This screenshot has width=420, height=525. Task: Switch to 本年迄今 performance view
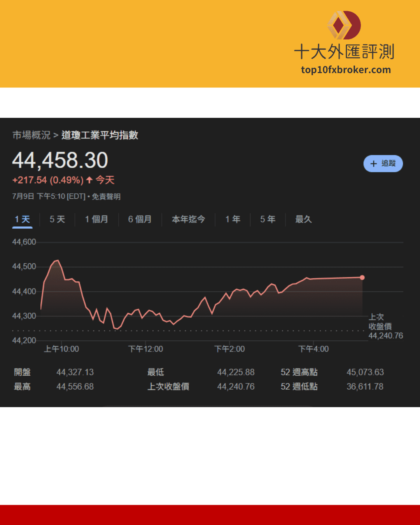188,219
